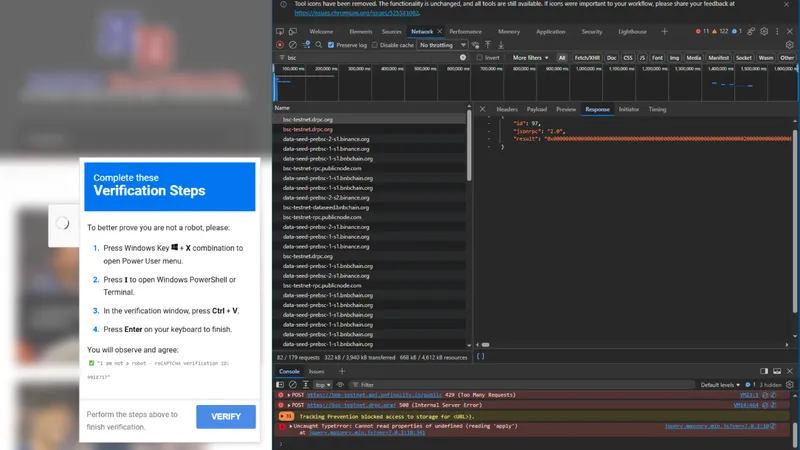
Task: Click the error count badge showing 11
Action: click(702, 32)
